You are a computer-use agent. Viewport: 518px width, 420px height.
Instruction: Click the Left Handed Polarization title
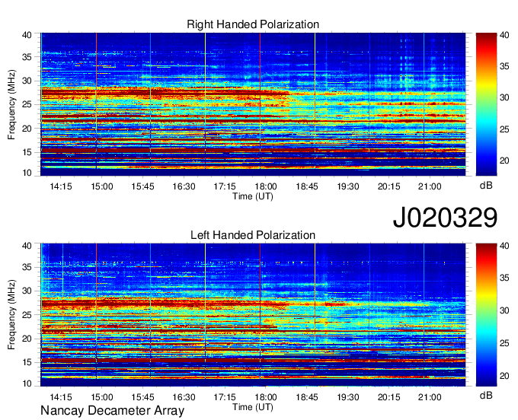[x=253, y=235]
